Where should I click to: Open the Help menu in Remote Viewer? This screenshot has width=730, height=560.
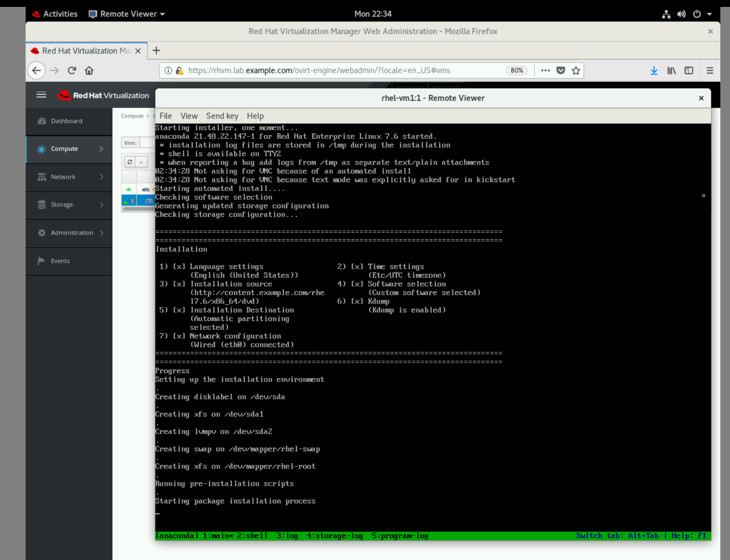(255, 116)
